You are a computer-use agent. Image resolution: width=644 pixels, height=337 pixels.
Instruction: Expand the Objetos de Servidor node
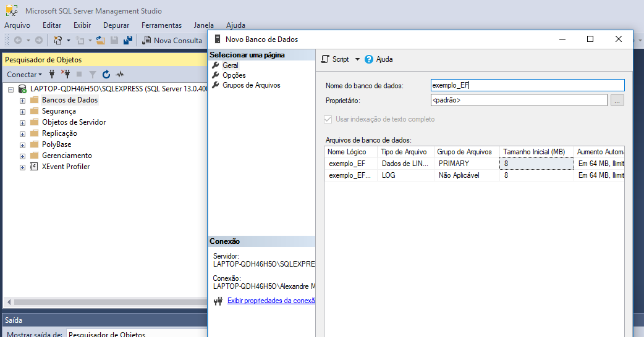23,123
